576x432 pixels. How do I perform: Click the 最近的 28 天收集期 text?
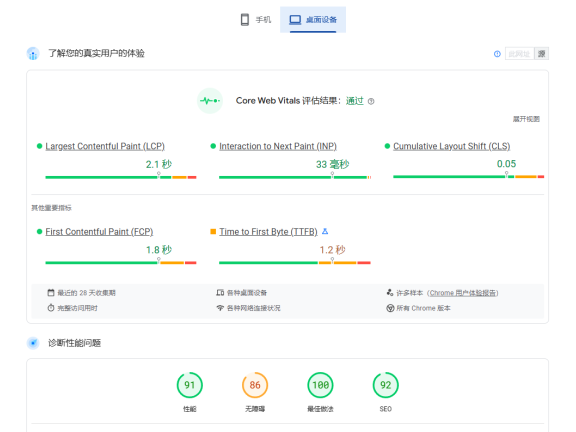(86, 293)
